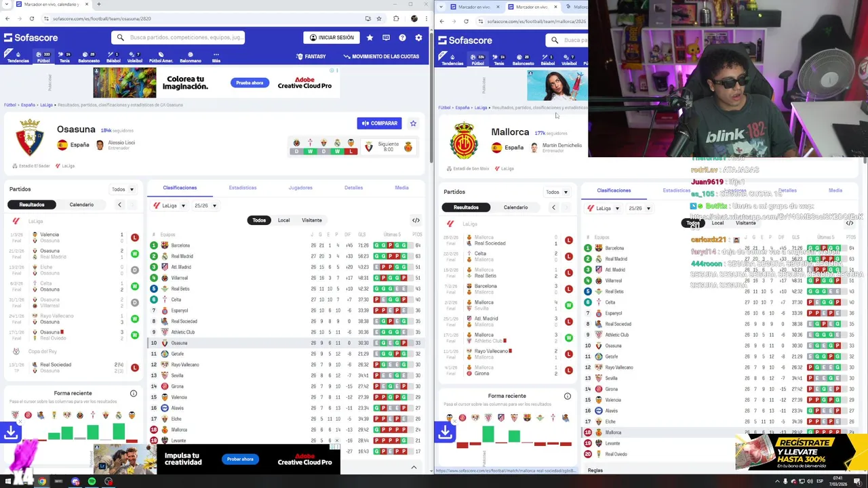The width and height of the screenshot is (868, 488).
Task: Select Visitante filter in Mallorca standings
Action: tap(745, 223)
